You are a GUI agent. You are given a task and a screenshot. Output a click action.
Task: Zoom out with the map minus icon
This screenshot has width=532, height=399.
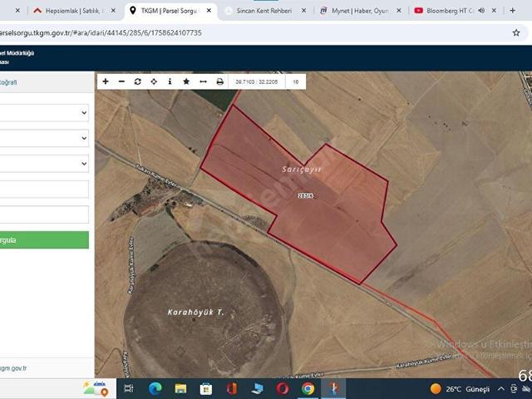tap(121, 81)
